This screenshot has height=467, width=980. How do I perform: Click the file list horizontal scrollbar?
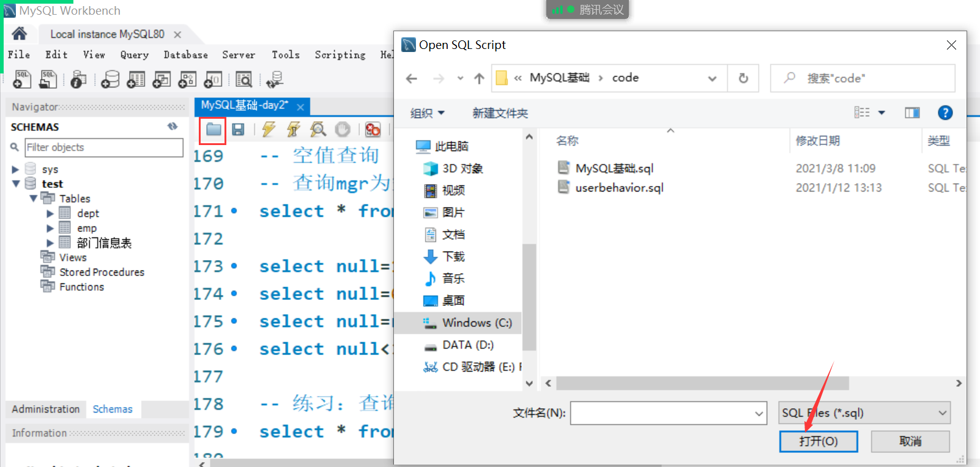tap(702, 383)
